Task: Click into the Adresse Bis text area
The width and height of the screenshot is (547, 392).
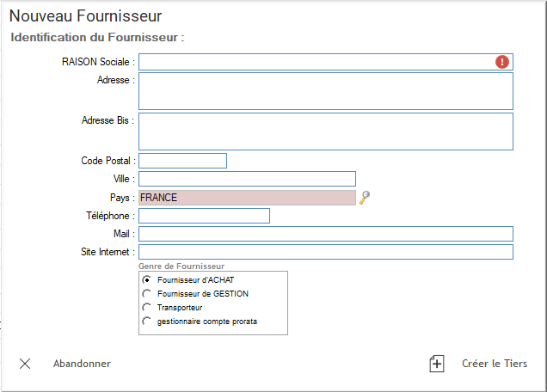Action: click(x=326, y=132)
